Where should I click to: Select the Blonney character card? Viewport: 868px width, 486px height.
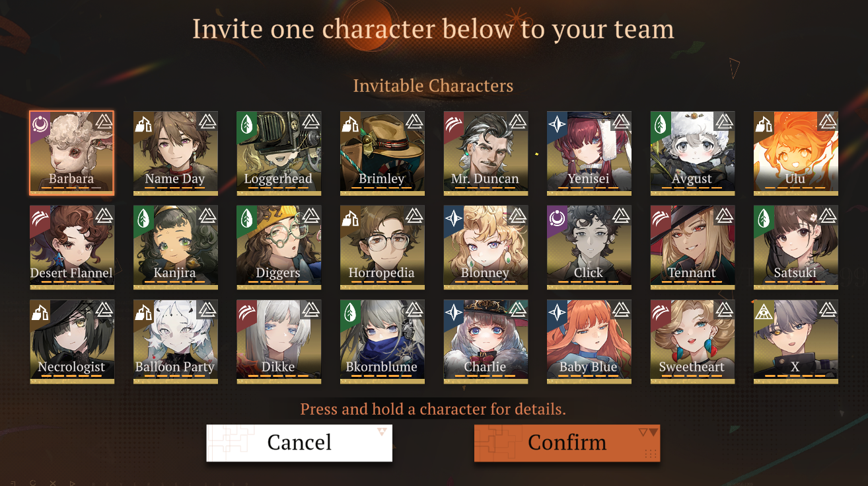click(486, 247)
